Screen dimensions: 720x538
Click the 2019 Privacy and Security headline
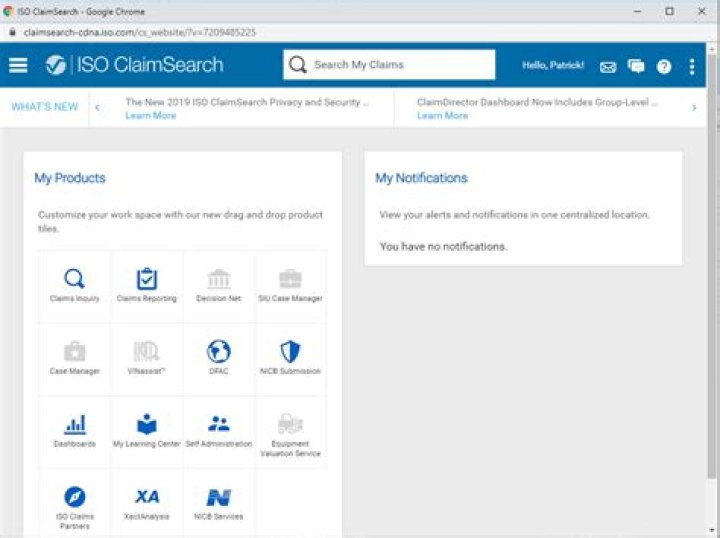tap(247, 102)
